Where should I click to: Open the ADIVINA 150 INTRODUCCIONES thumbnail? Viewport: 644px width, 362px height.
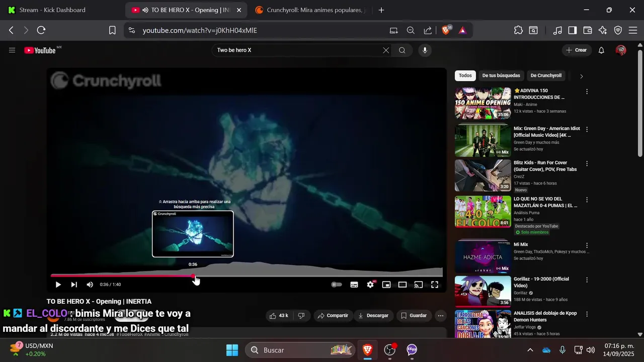tap(483, 103)
